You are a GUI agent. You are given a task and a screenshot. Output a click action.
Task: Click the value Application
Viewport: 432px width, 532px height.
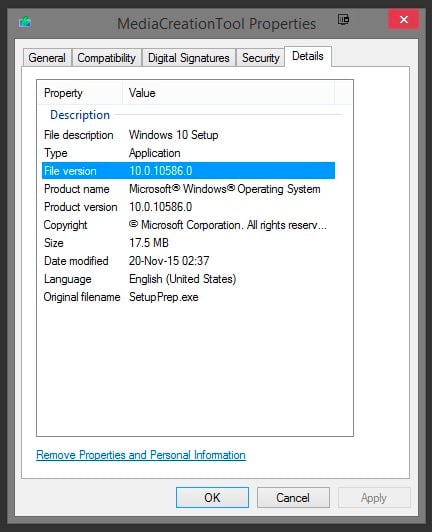coord(155,153)
